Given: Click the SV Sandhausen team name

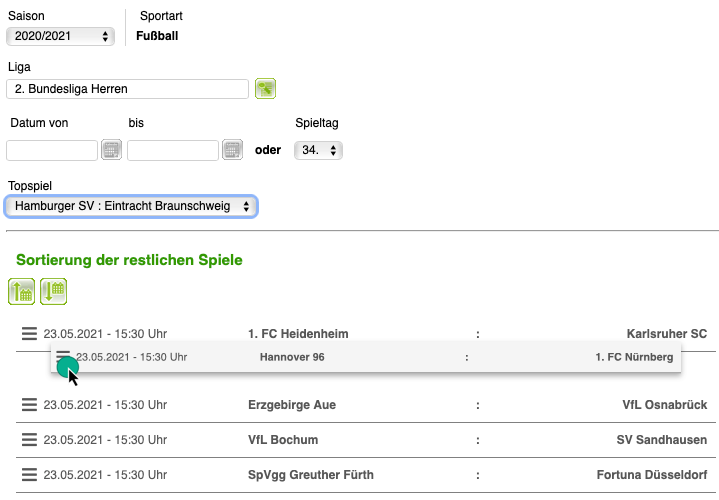Looking at the screenshot, I should tap(662, 439).
